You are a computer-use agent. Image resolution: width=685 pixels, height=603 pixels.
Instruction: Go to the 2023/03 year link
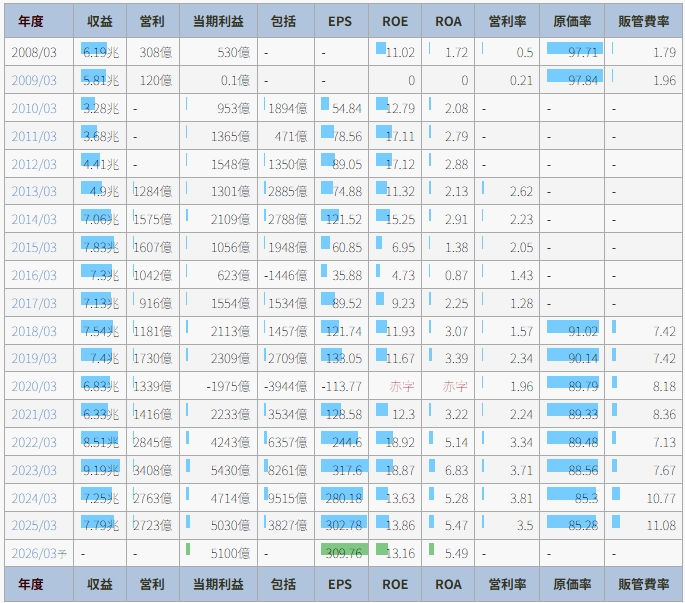point(34,471)
